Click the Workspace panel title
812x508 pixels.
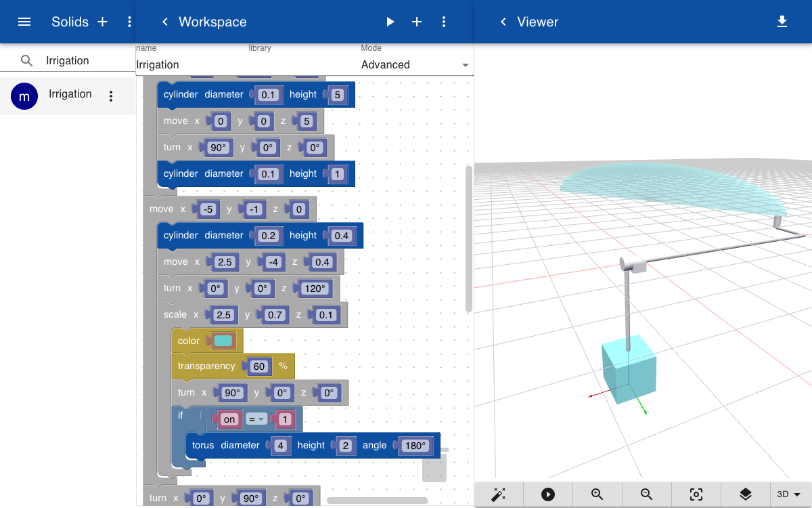[212, 22]
